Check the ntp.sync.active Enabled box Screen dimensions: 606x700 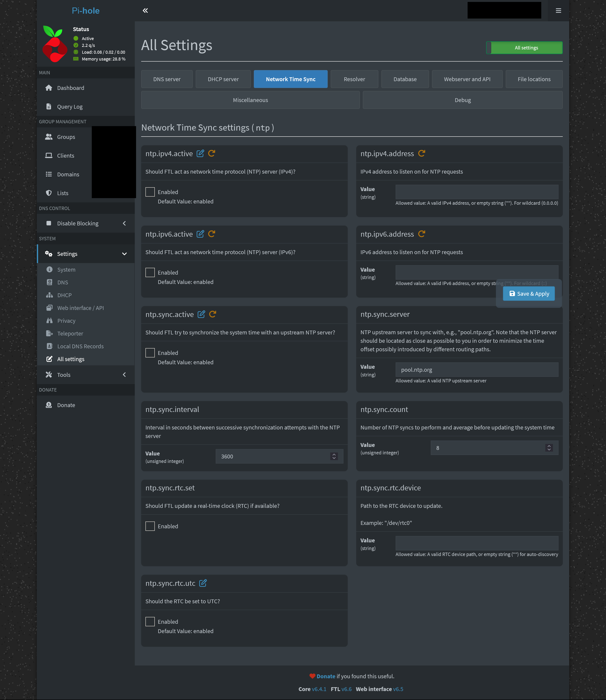[150, 353]
